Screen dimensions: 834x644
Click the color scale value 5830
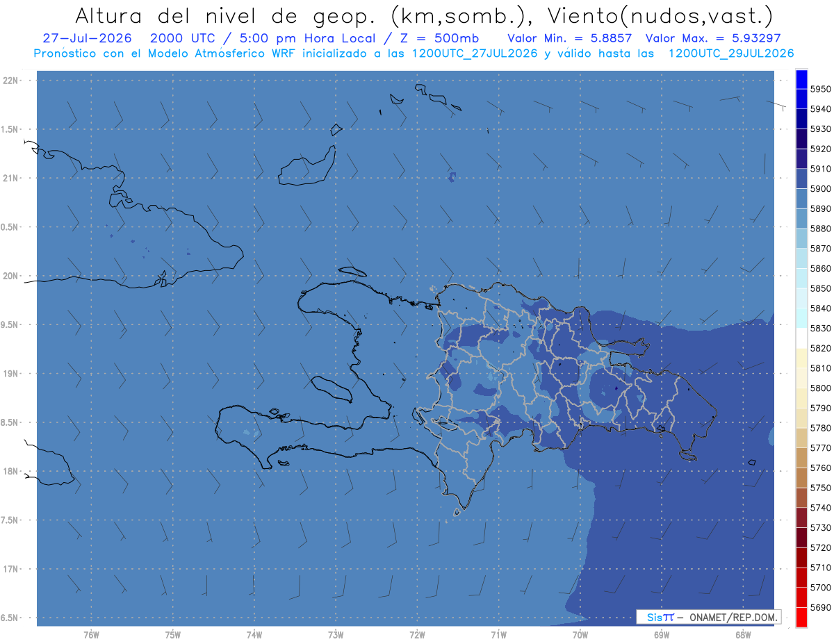[820, 329]
